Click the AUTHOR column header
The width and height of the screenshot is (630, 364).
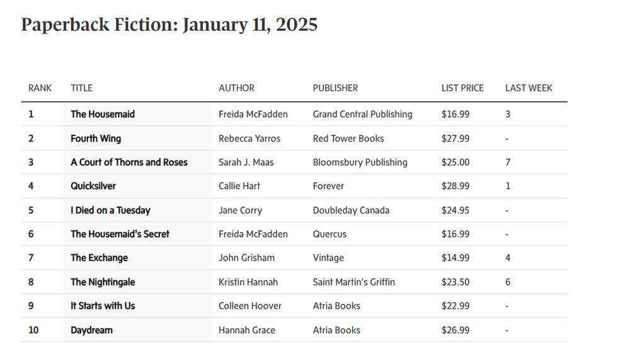point(236,88)
